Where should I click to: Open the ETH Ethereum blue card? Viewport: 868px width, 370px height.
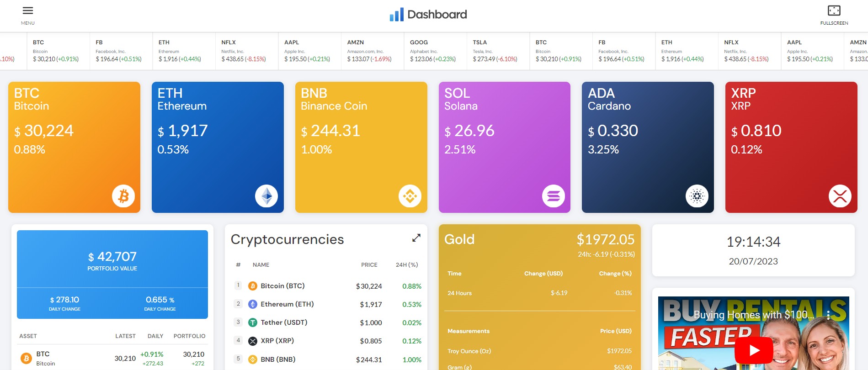click(x=218, y=147)
